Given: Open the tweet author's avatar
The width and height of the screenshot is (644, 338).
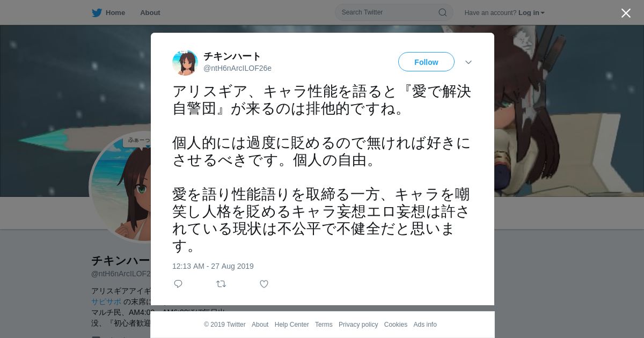Looking at the screenshot, I should 185,63.
